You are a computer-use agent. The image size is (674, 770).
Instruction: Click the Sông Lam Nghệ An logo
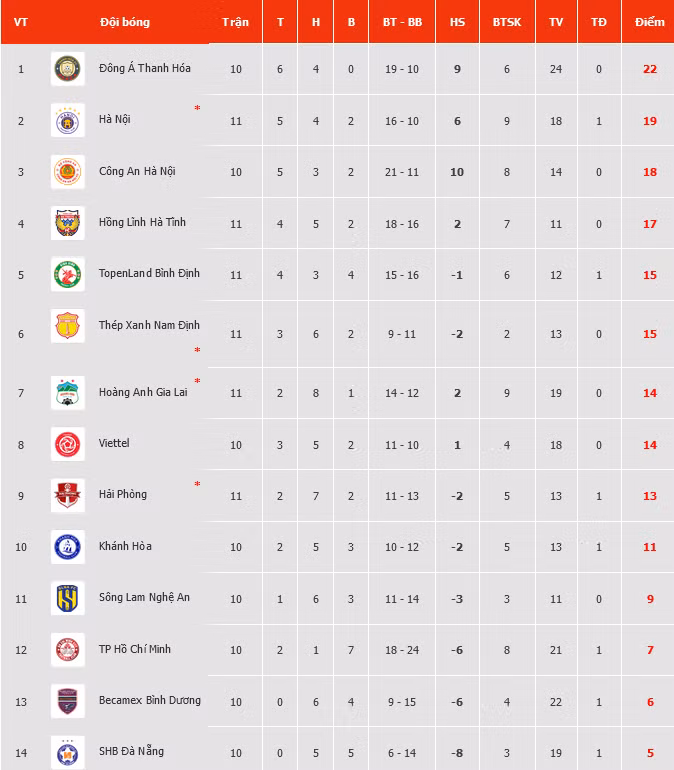(68, 598)
